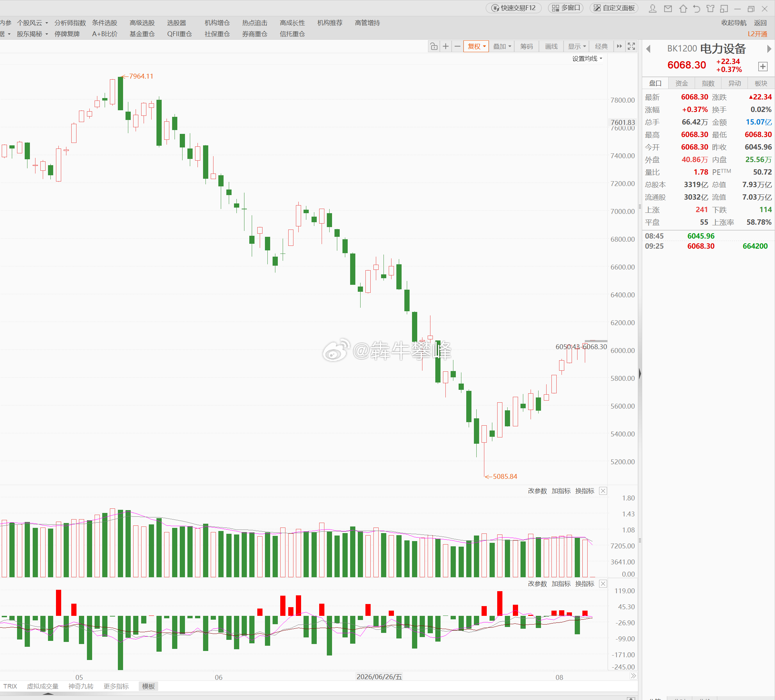Expand chart to fullscreen

631,47
